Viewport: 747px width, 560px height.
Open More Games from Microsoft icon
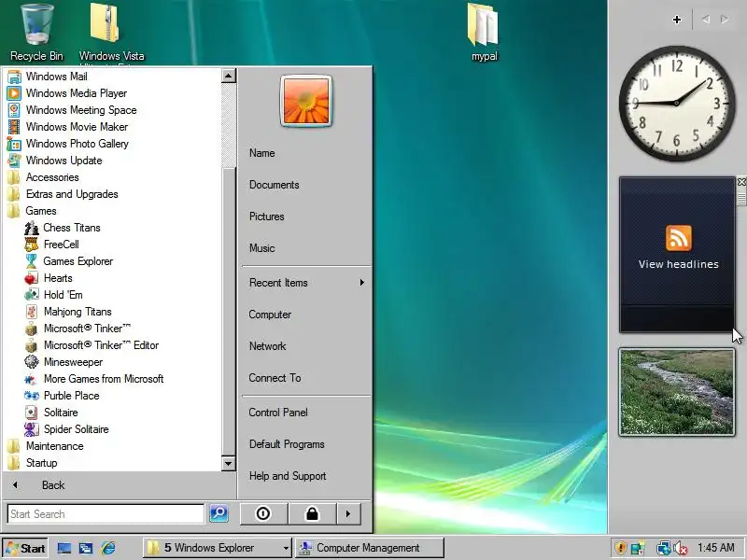[32, 379]
